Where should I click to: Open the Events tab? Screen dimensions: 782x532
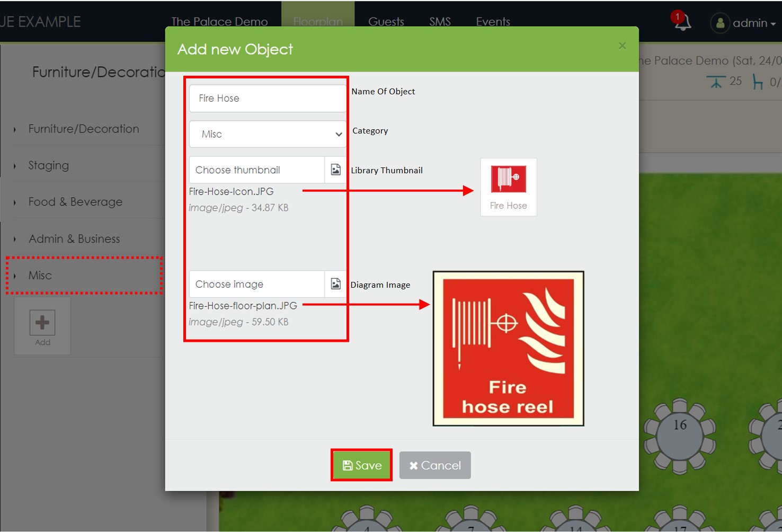(493, 22)
